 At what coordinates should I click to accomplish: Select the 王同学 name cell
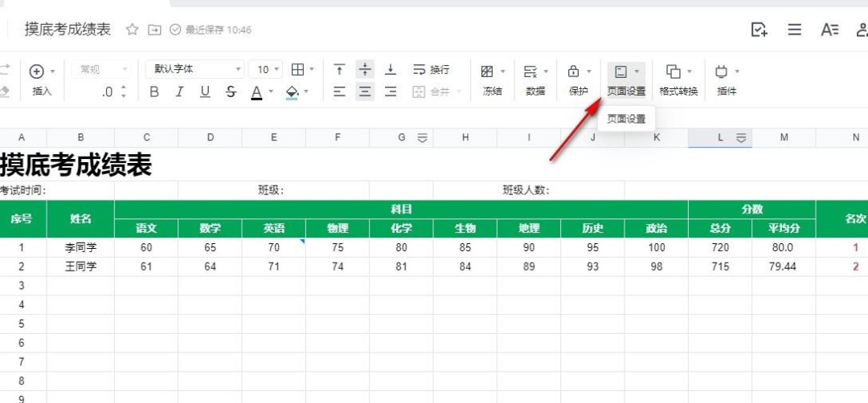[81, 267]
